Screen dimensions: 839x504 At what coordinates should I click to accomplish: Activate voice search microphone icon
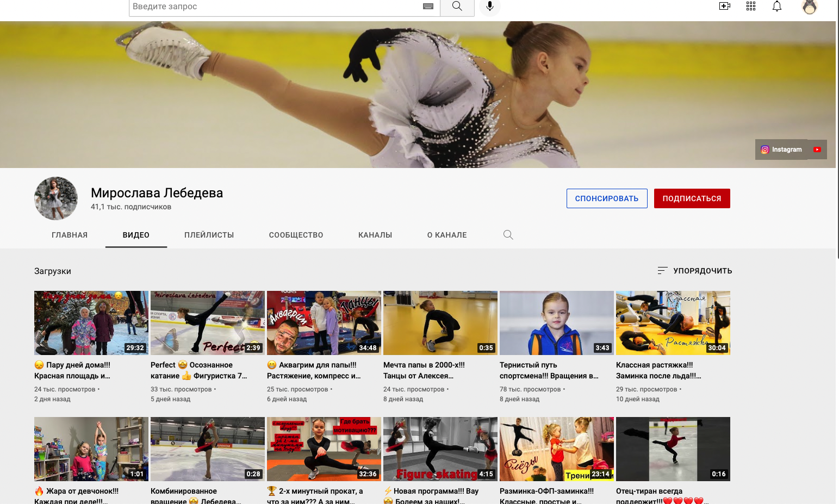490,7
